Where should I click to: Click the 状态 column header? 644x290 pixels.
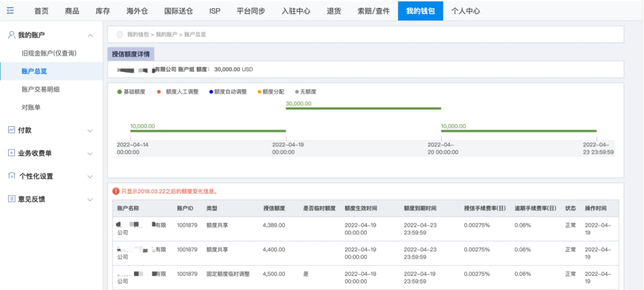pos(571,208)
